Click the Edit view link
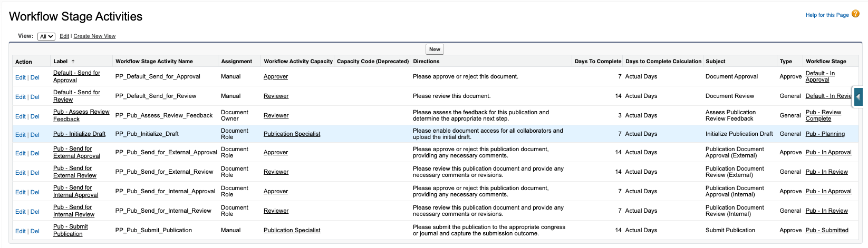The height and width of the screenshot is (248, 868). [x=64, y=36]
